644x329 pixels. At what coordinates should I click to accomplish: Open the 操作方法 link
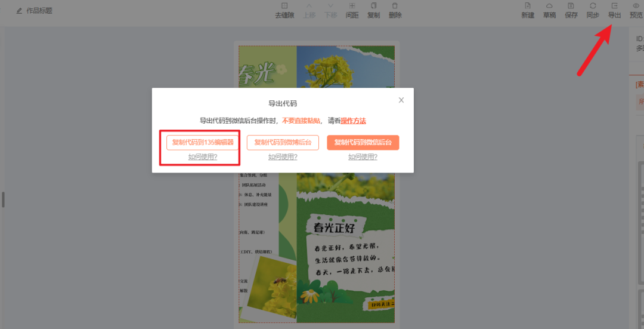pos(353,121)
